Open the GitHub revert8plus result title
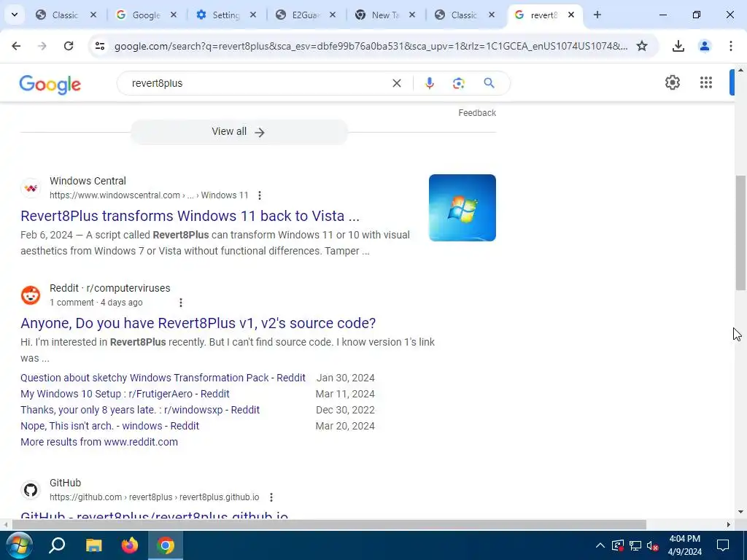 pyautogui.click(x=155, y=516)
